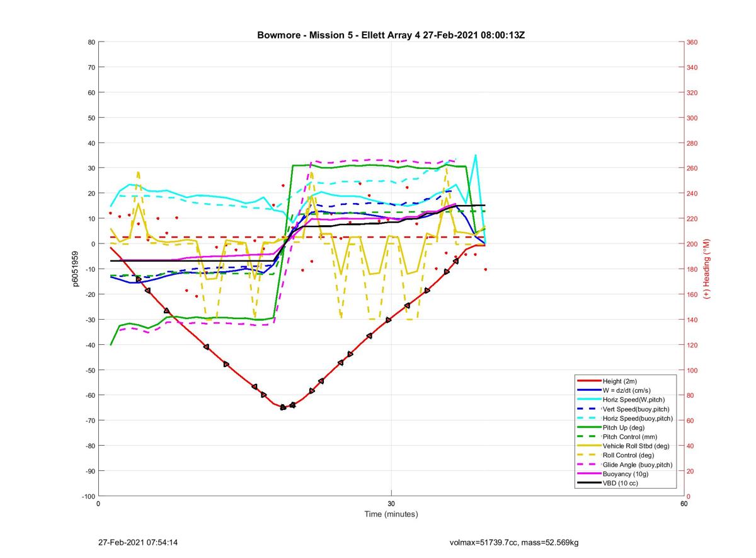Click the '60' tick on the time axis
Screen dimensions: 756x558
tap(684, 504)
